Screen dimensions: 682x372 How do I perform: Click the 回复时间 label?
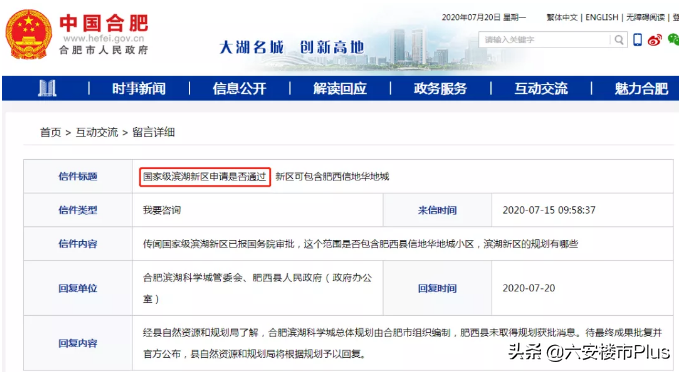[x=437, y=288]
